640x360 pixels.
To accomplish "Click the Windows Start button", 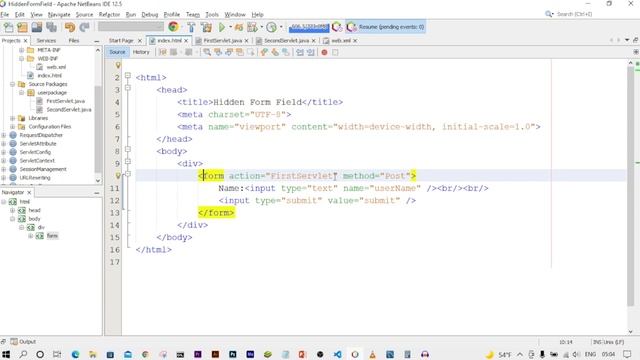I will coord(6,354).
